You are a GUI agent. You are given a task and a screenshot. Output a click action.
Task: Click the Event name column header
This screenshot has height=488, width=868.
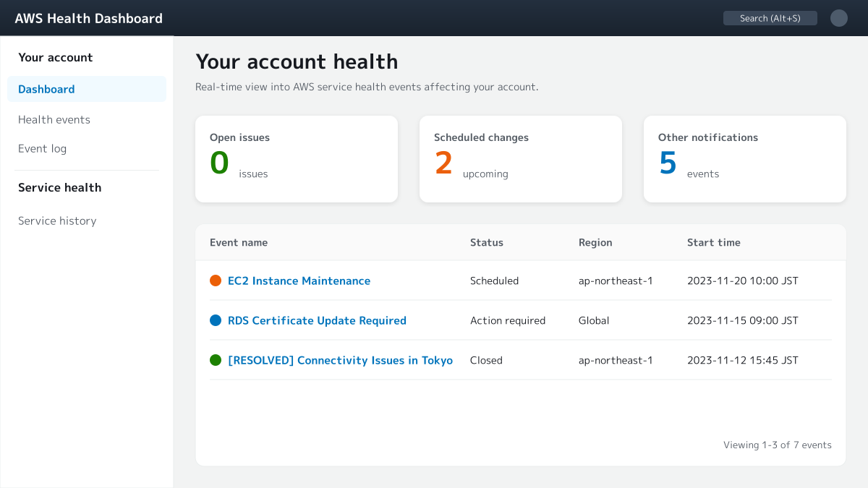(x=239, y=242)
